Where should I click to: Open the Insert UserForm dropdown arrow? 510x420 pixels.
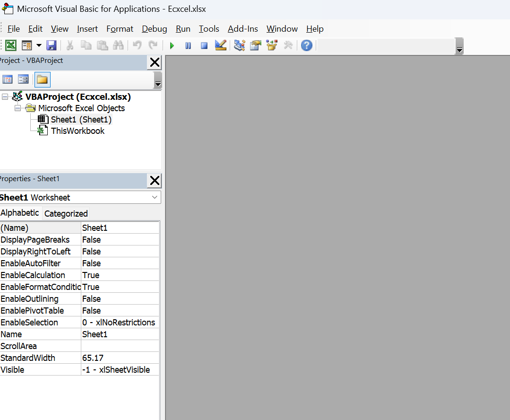coord(39,45)
